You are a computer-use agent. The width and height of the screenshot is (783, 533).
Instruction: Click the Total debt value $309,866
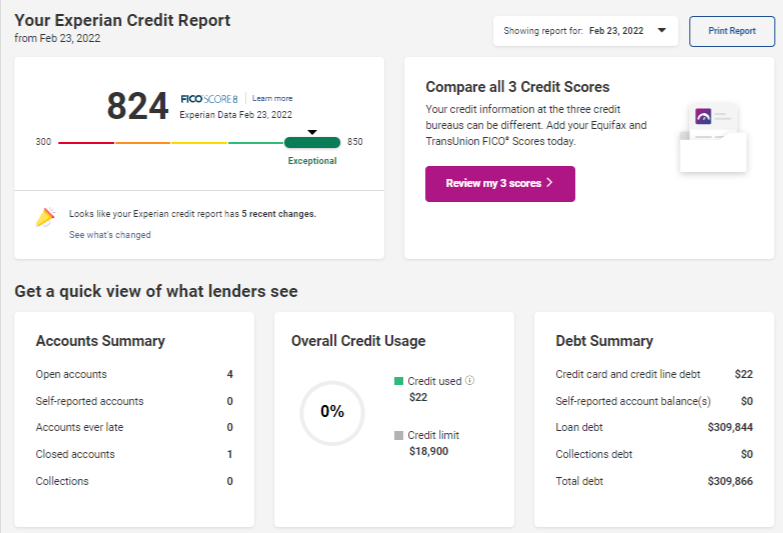pos(730,481)
